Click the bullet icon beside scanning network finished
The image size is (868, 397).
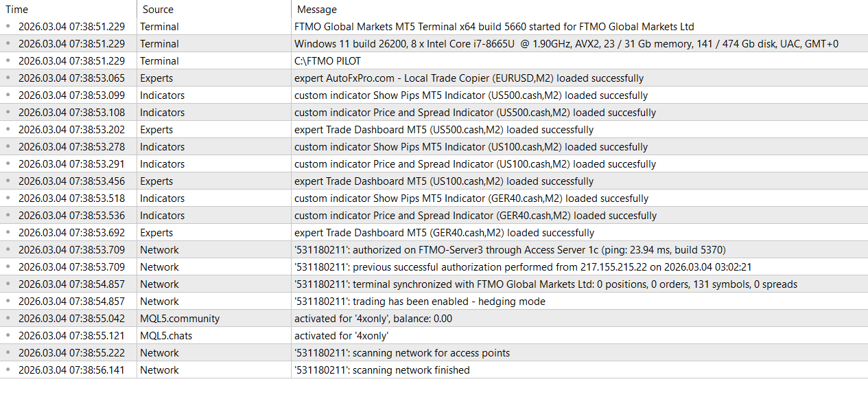point(8,370)
